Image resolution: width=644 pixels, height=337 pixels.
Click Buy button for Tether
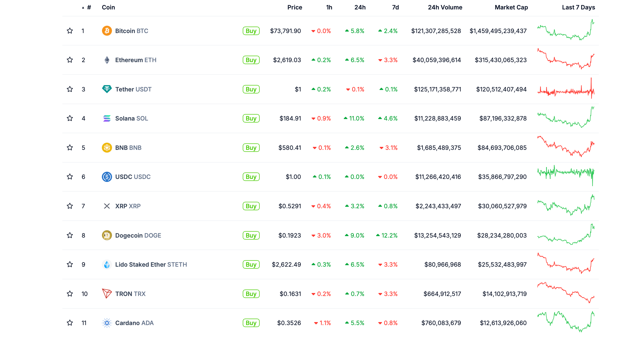point(251,89)
